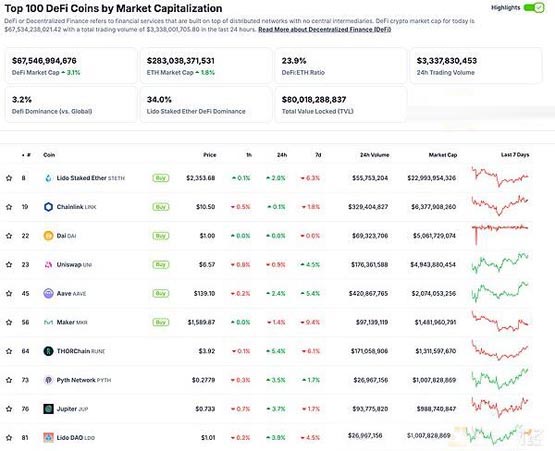
Task: Sort by 24h Volume header
Action: tap(374, 155)
